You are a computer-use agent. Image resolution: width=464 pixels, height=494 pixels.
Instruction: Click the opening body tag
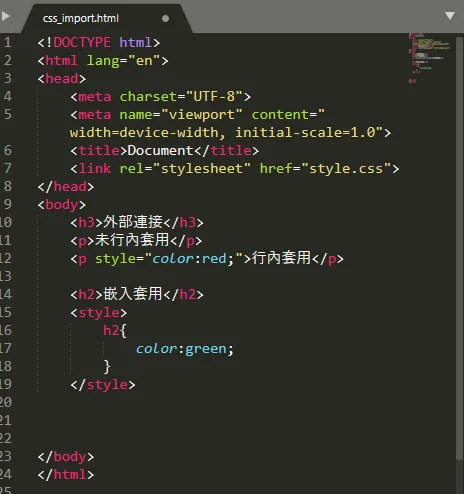[62, 205]
